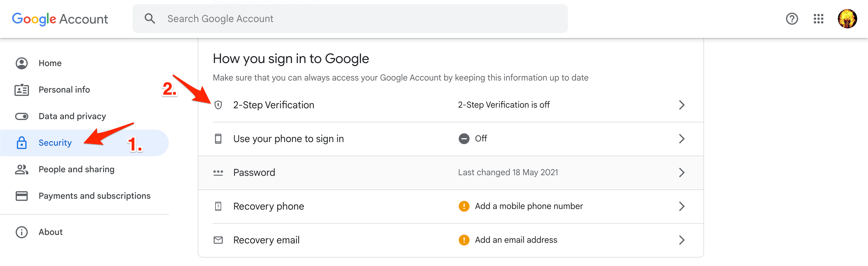The image size is (868, 266).
Task: Expand the 2-Step Verification row chevron
Action: 681,105
